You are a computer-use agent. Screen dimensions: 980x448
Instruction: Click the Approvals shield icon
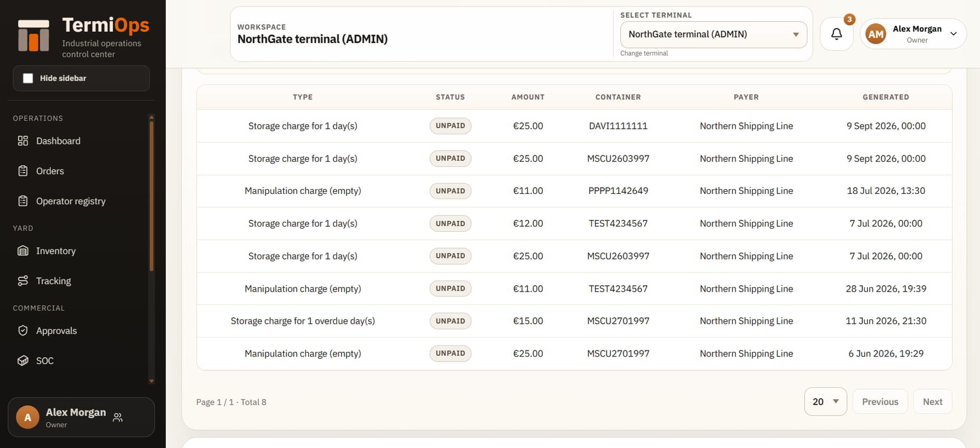pos(23,330)
